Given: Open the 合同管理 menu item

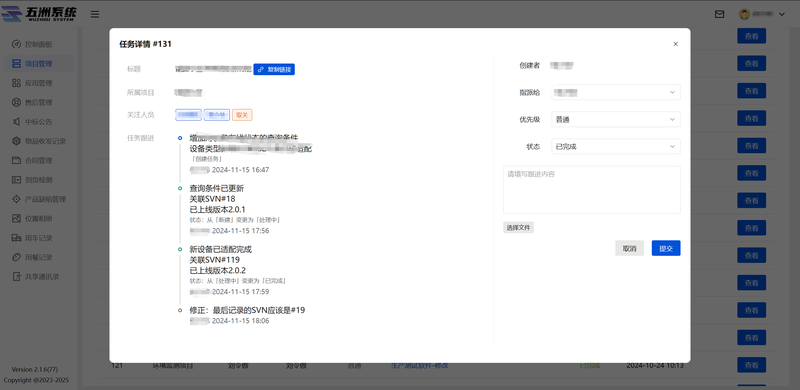Looking at the screenshot, I should tap(39, 161).
